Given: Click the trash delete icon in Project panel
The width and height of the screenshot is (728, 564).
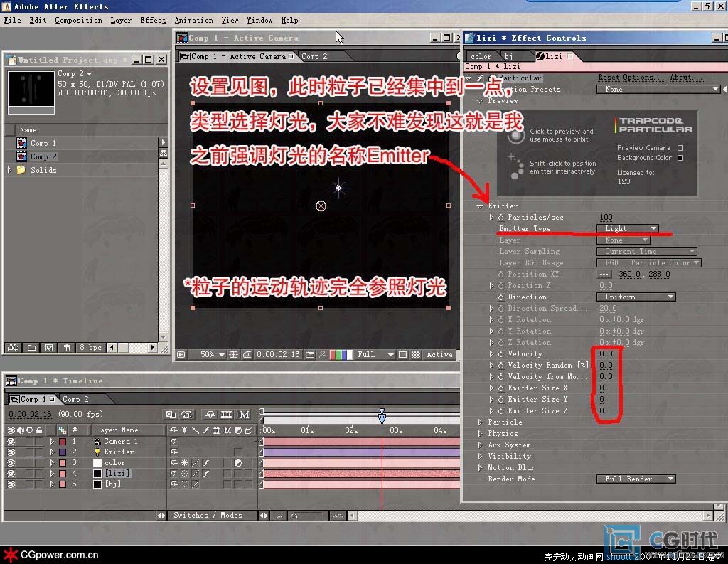Looking at the screenshot, I should (x=68, y=348).
